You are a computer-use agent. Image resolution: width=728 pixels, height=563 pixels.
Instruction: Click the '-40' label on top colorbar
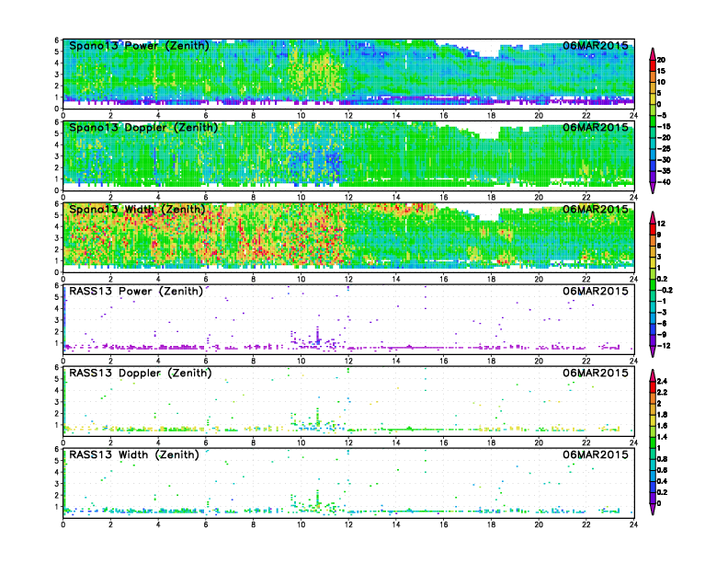(x=664, y=182)
